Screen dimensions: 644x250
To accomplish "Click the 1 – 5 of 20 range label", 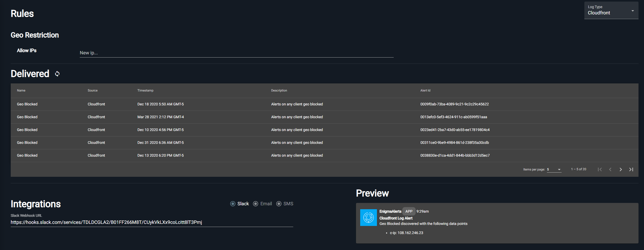I will point(579,169).
